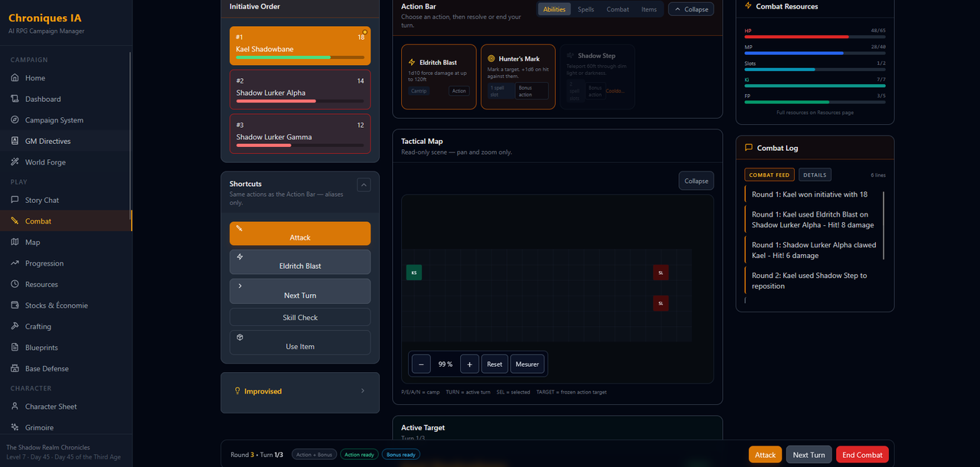
Task: Click the Use Item cube icon
Action: [x=240, y=337]
